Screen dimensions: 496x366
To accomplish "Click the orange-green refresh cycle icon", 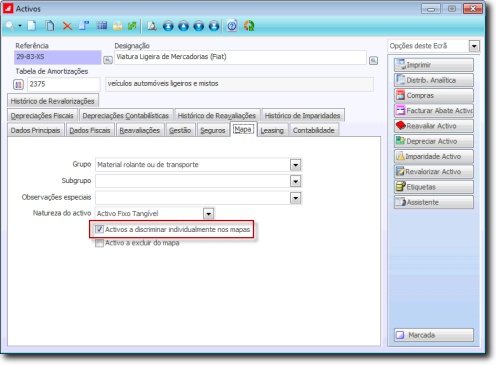I will point(249,26).
